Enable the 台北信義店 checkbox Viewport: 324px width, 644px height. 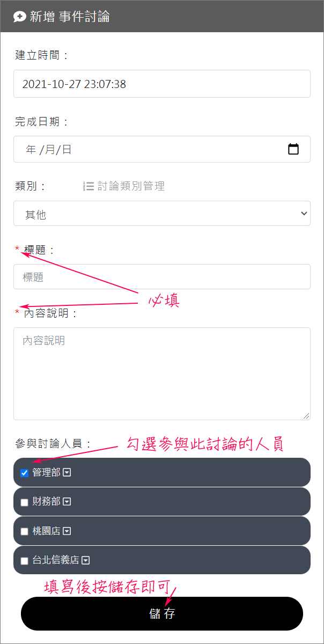(x=24, y=561)
